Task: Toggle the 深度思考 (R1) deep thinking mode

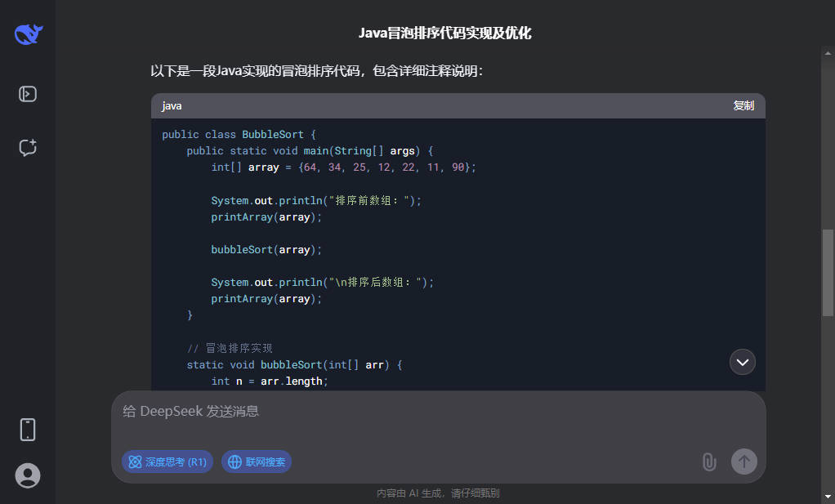Action: click(167, 462)
